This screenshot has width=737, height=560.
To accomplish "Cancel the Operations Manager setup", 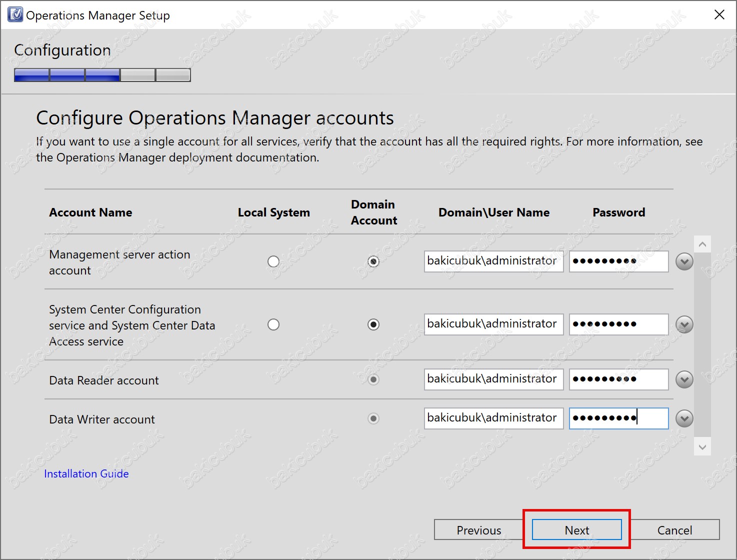I will click(x=674, y=530).
